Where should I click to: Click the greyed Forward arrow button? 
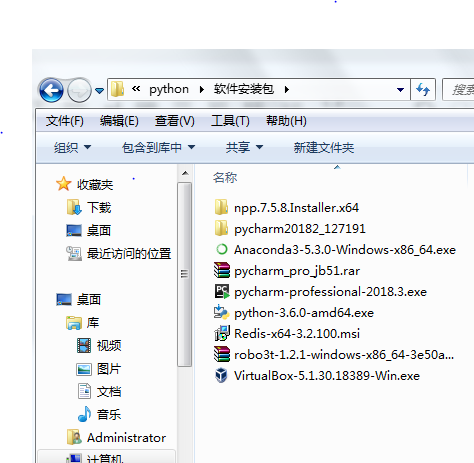[x=79, y=90]
